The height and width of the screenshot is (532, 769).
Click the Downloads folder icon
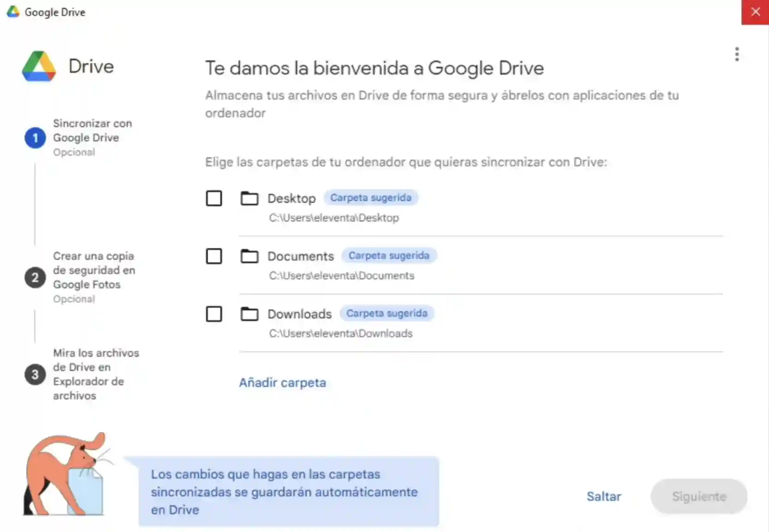(249, 314)
